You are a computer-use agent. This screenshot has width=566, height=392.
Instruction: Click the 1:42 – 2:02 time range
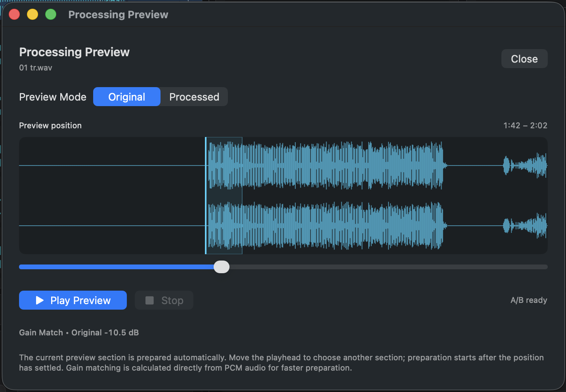click(x=525, y=126)
